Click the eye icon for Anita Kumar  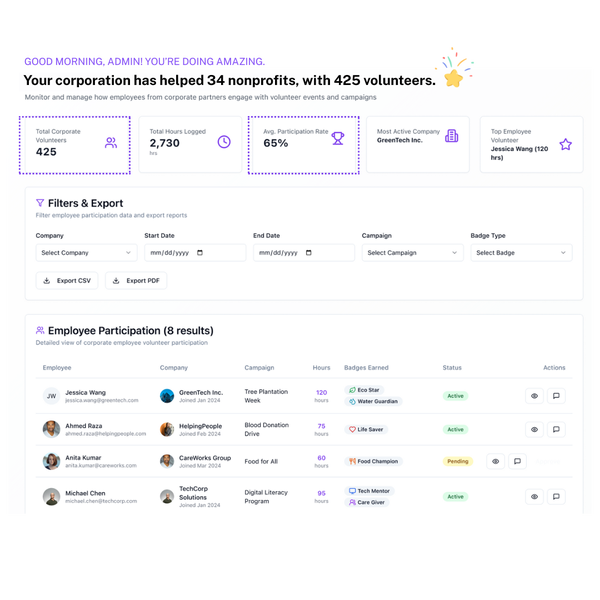(x=495, y=462)
